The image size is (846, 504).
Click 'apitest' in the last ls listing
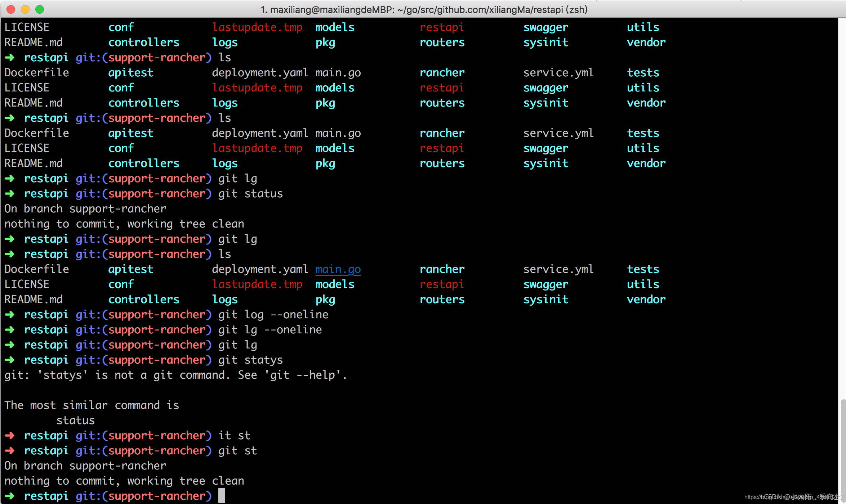(131, 269)
